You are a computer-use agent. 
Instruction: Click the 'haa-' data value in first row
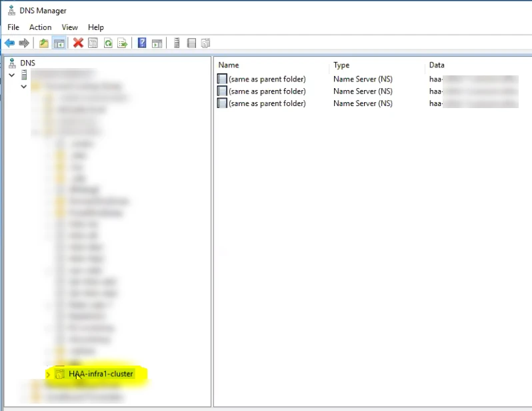435,79
